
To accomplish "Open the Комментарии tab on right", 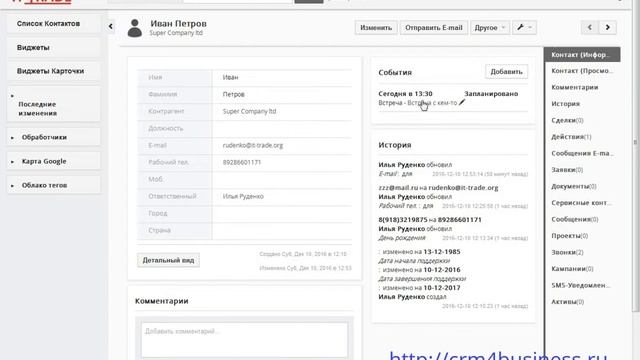I will (575, 87).
